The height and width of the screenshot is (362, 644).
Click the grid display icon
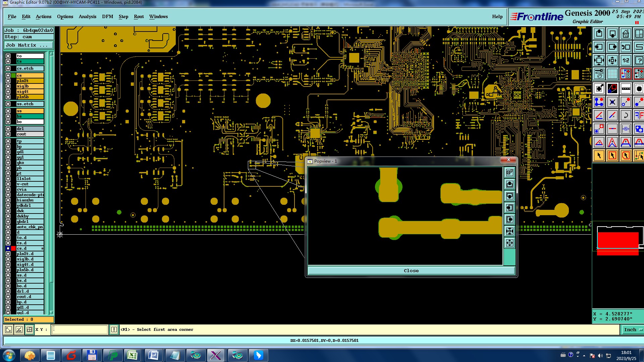coord(612,73)
